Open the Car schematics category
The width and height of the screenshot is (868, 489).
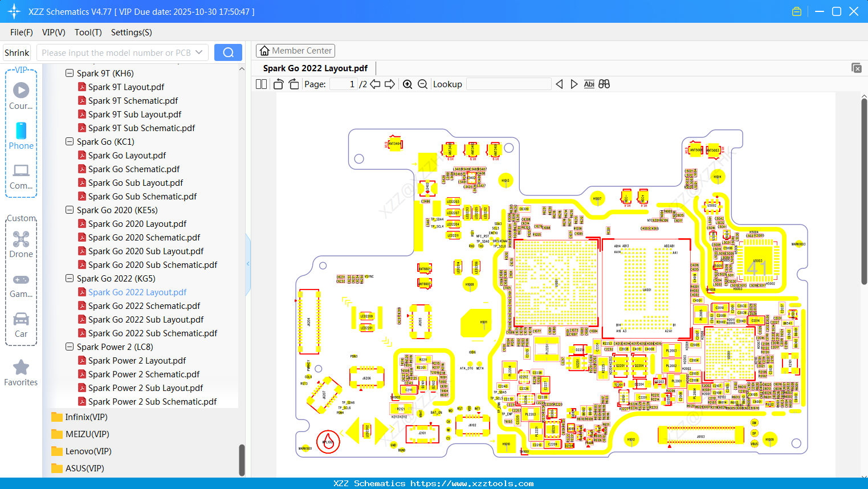pyautogui.click(x=21, y=325)
